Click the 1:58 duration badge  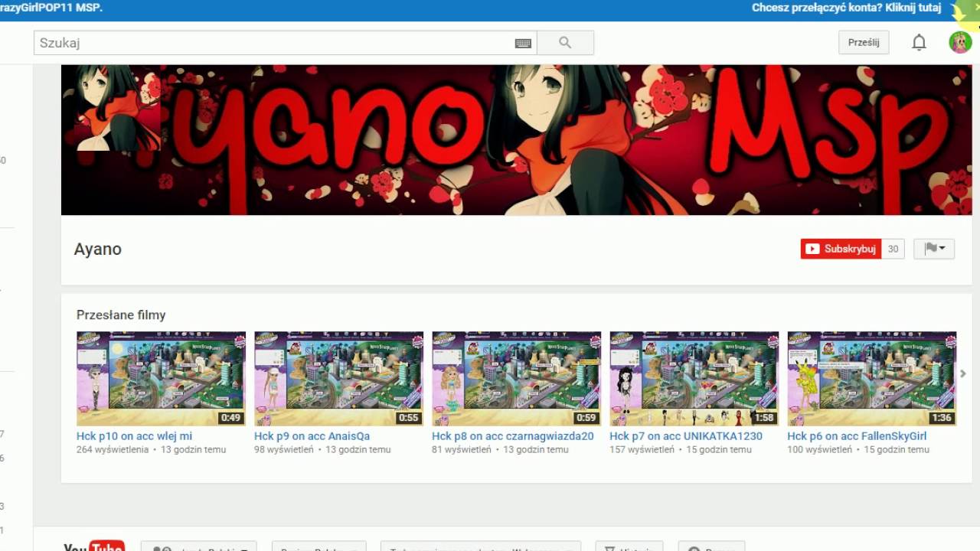coord(763,418)
